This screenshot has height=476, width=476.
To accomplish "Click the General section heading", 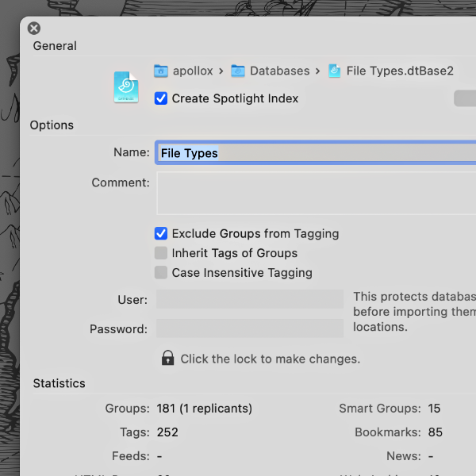I will (x=55, y=46).
